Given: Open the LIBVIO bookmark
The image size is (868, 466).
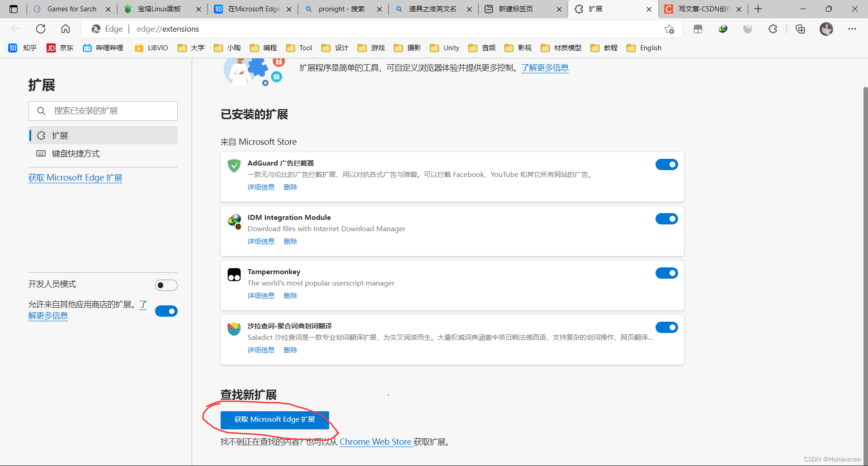Looking at the screenshot, I should 151,48.
